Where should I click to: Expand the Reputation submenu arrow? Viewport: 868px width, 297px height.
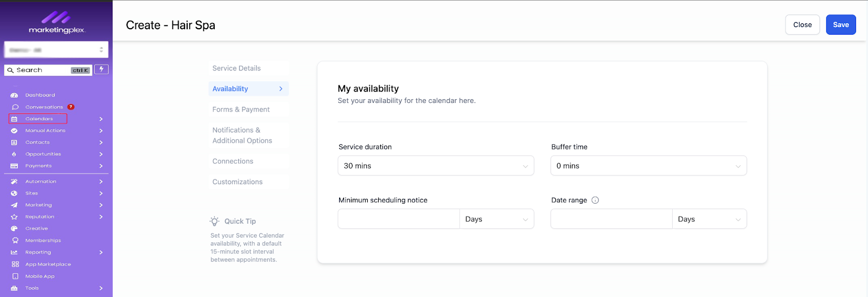tap(101, 217)
